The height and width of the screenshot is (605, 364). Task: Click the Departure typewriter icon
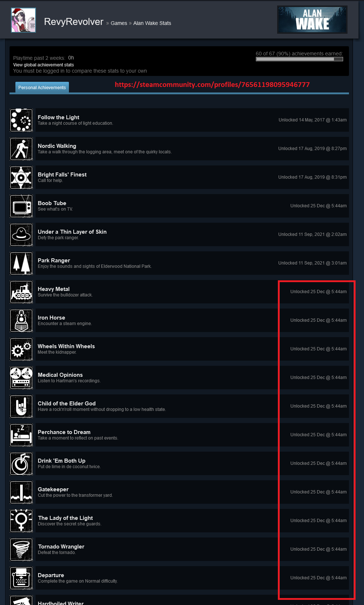click(x=21, y=578)
